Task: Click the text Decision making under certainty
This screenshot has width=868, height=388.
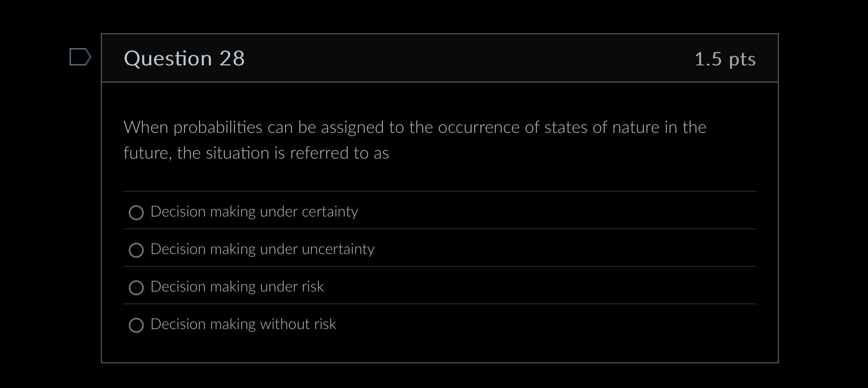Action: [x=254, y=212]
